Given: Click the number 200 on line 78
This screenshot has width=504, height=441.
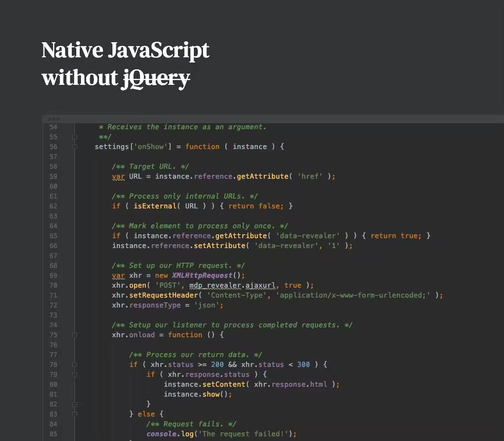Looking at the screenshot, I should pyautogui.click(x=217, y=364).
